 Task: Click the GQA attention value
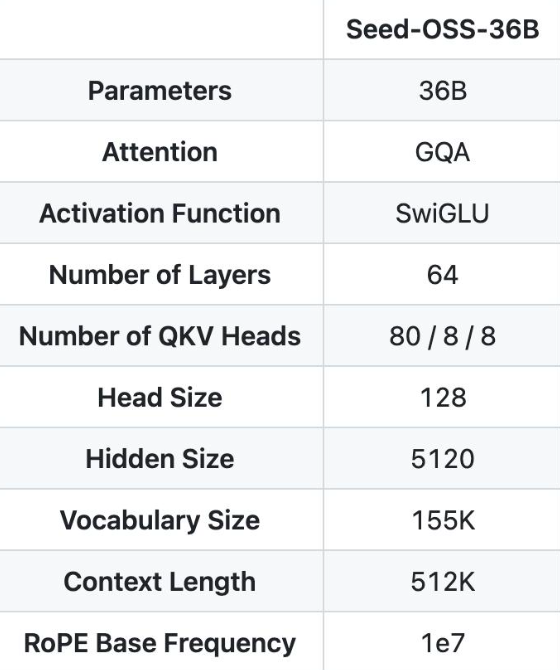click(x=443, y=152)
